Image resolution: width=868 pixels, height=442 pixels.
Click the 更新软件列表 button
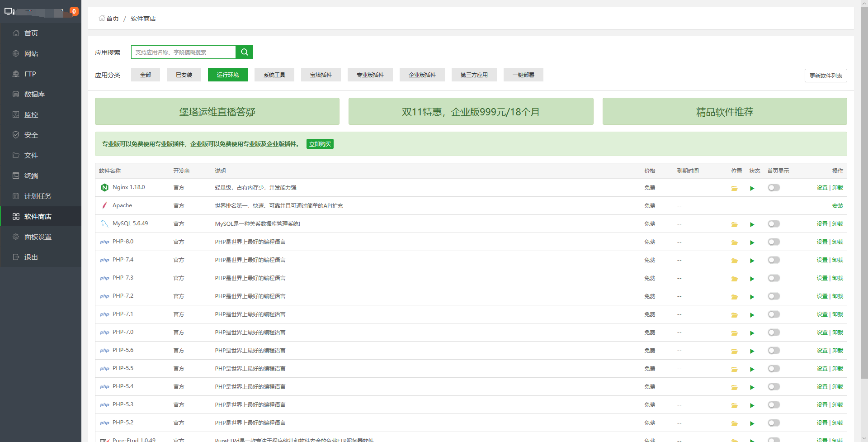coord(826,76)
